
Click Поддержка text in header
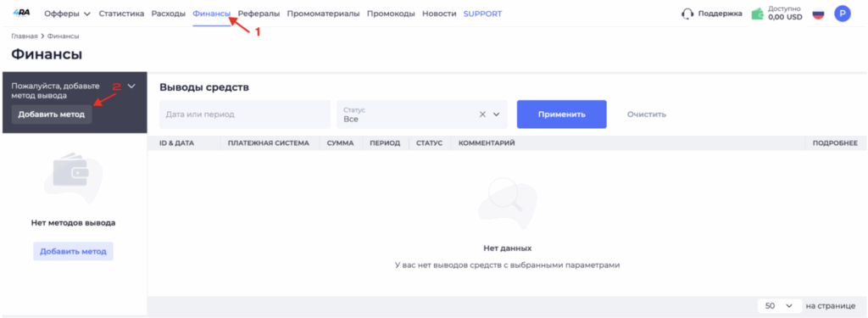tap(720, 14)
